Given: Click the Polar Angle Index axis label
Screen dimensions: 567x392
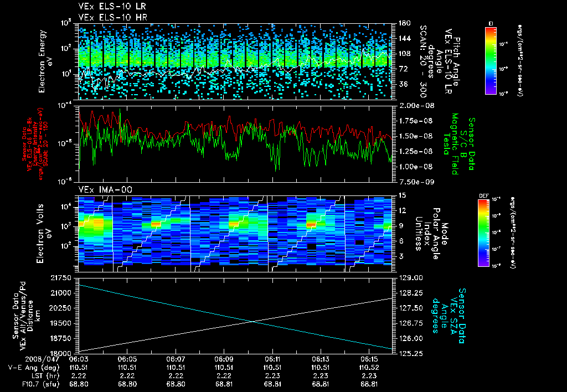Looking at the screenshot, I should coord(427,234).
